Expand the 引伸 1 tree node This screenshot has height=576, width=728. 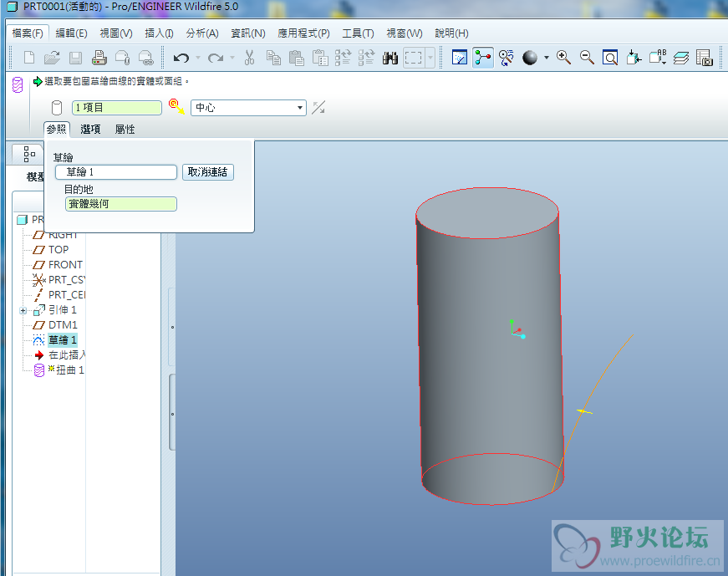23,310
